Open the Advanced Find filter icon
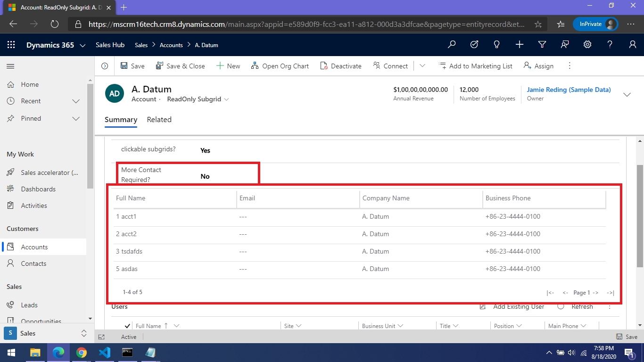This screenshot has width=644, height=362. [x=542, y=45]
